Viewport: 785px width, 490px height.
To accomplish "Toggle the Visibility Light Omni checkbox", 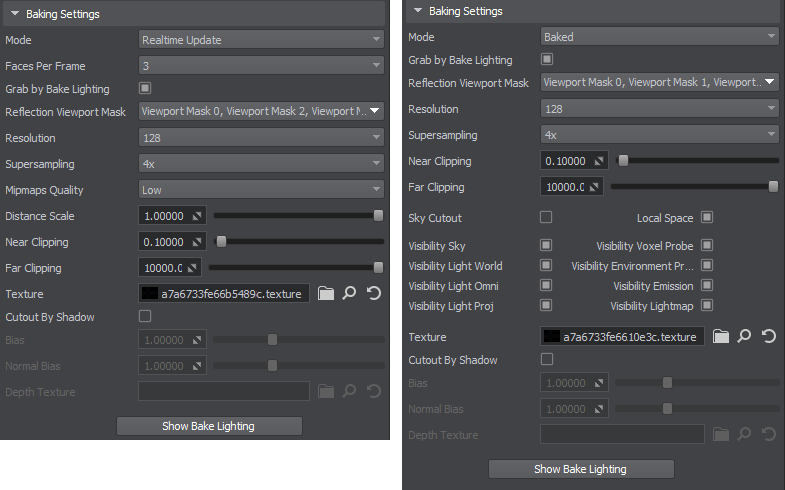I will (546, 286).
